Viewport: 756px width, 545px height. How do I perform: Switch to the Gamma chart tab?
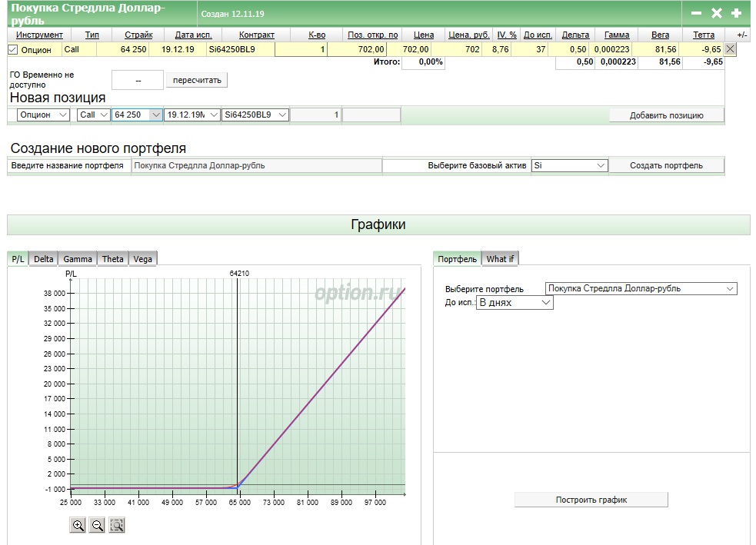click(x=78, y=259)
